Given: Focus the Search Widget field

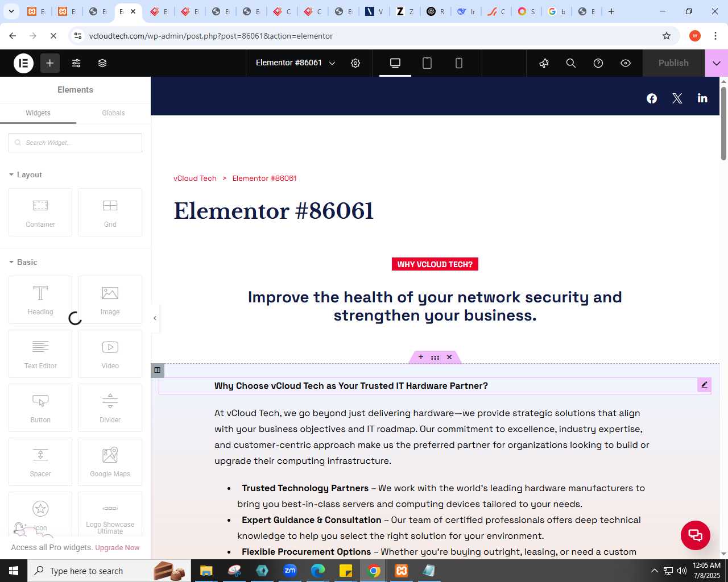Looking at the screenshot, I should click(x=75, y=143).
